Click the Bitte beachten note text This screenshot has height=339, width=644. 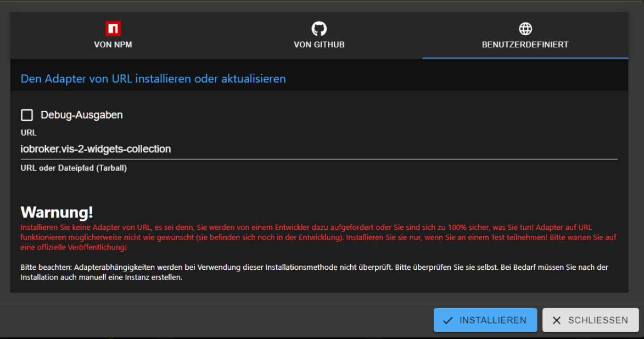point(314,272)
